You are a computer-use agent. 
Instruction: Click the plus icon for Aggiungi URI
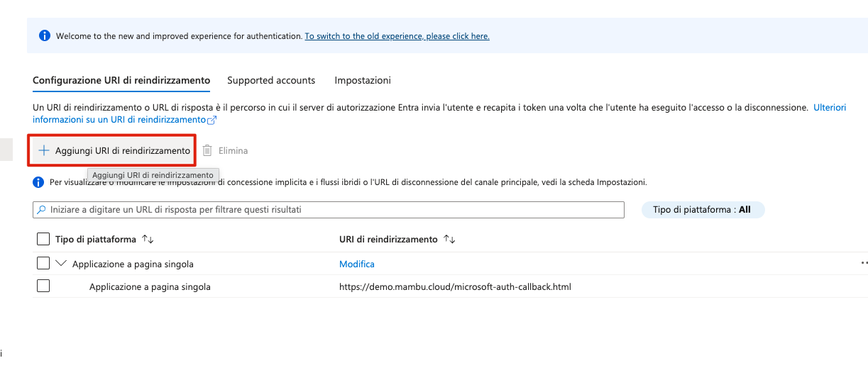(44, 150)
